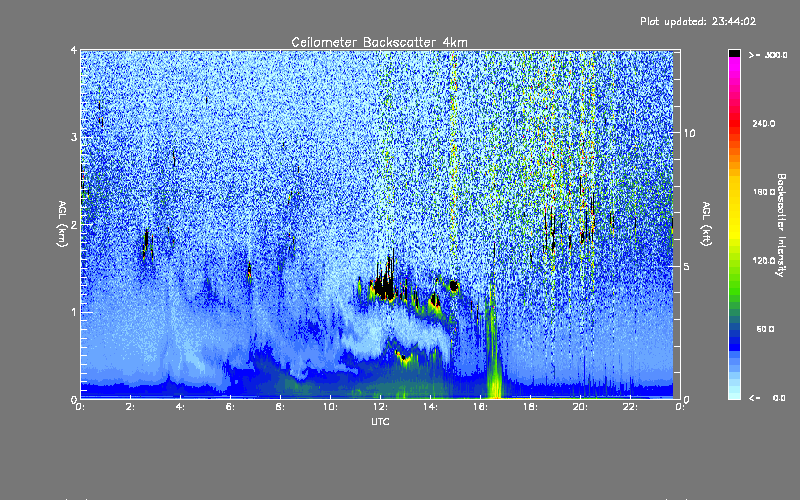
Task: Click the "1" km tick on AGL axis
Action: click(74, 312)
